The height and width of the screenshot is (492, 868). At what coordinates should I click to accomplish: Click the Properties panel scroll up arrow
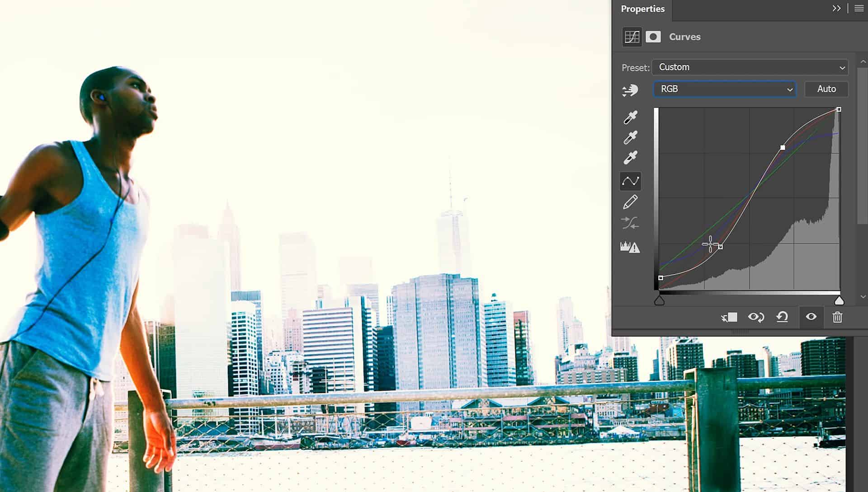pyautogui.click(x=863, y=61)
